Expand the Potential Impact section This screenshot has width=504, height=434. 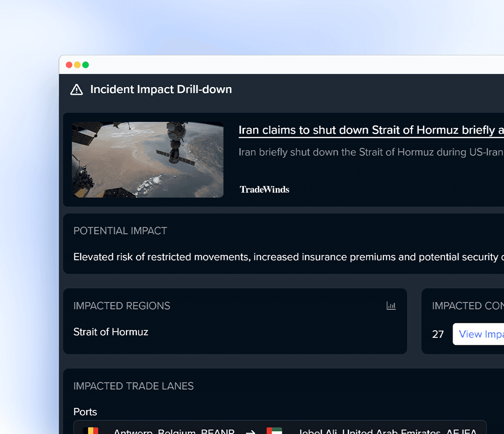(x=120, y=231)
